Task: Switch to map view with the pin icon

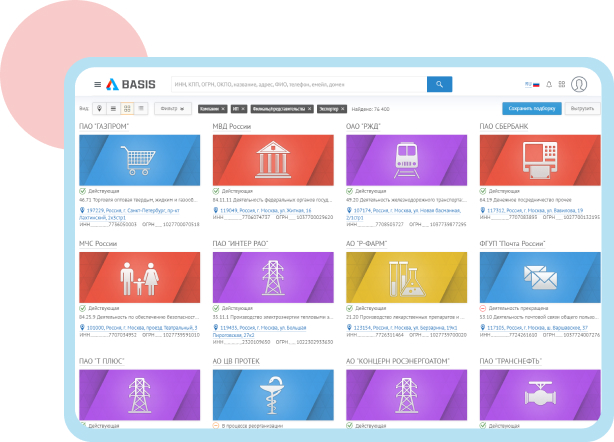Action: pos(100,108)
